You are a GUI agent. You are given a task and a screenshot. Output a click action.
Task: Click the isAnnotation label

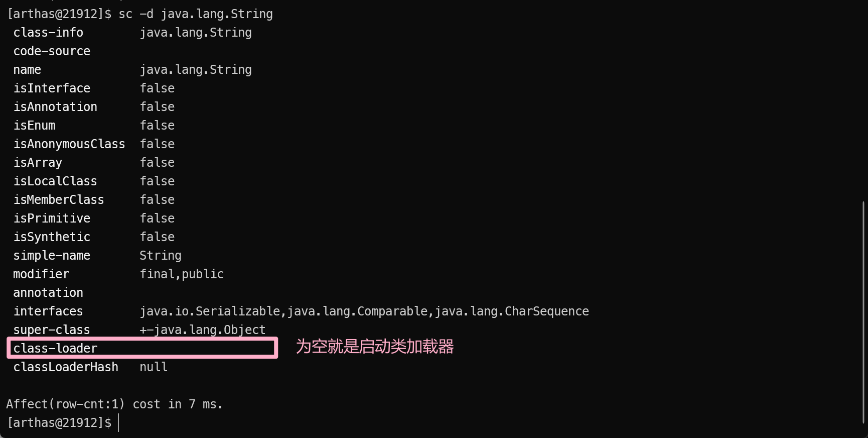pos(55,107)
